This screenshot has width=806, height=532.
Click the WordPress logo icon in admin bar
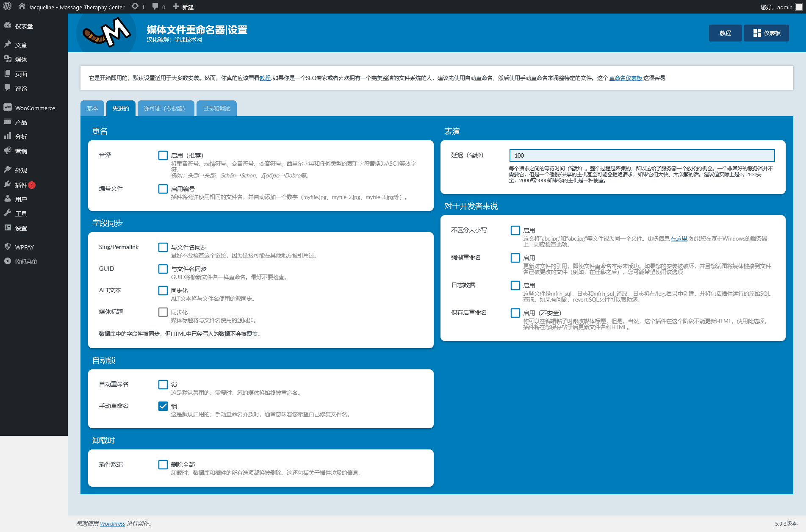click(7, 7)
